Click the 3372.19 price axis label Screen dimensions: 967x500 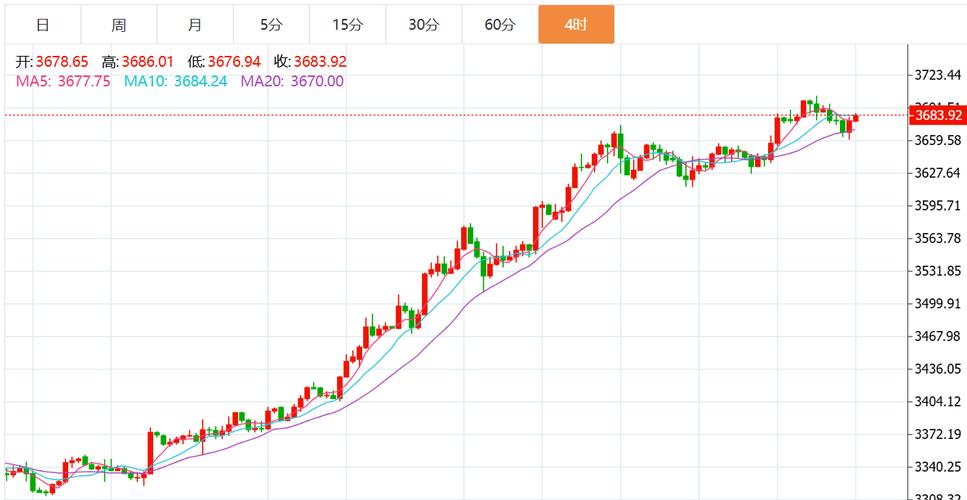pyautogui.click(x=937, y=434)
